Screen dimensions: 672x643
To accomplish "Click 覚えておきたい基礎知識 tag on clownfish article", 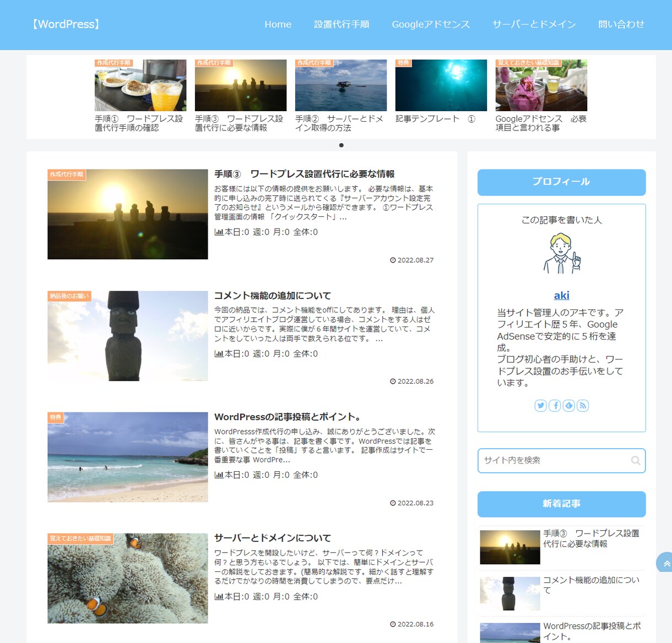I will click(x=80, y=538).
